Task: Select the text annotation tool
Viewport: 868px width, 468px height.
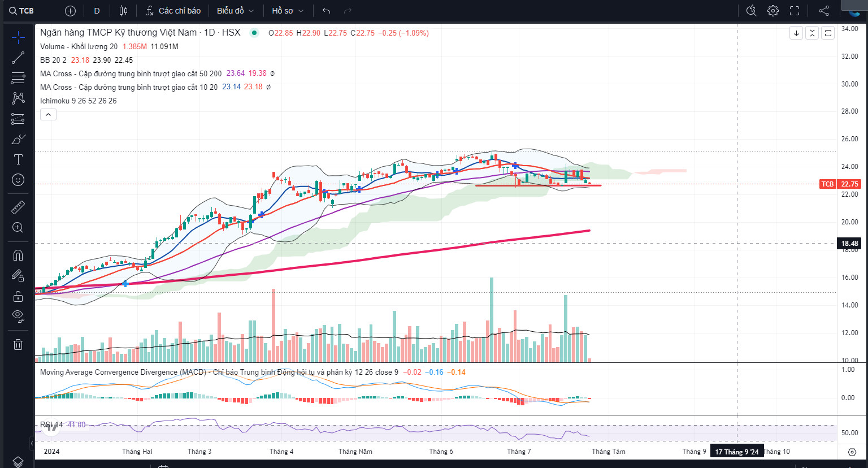Action: point(18,159)
